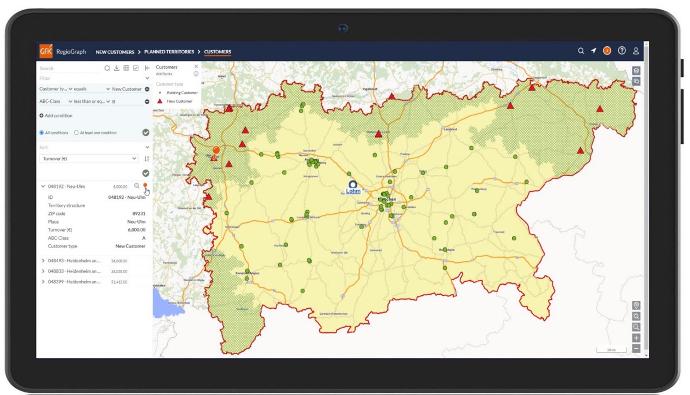Click the location arrow icon in the header
The image size is (690, 395).
(x=593, y=51)
